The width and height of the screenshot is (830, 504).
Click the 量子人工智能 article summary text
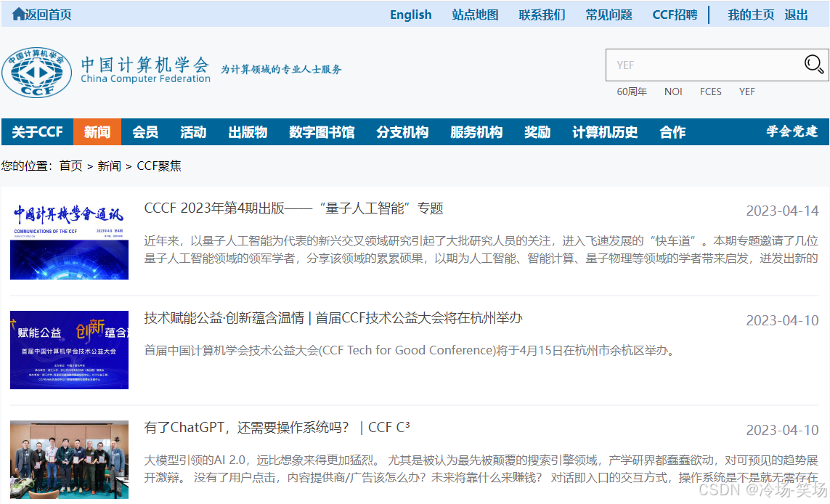pyautogui.click(x=481, y=249)
